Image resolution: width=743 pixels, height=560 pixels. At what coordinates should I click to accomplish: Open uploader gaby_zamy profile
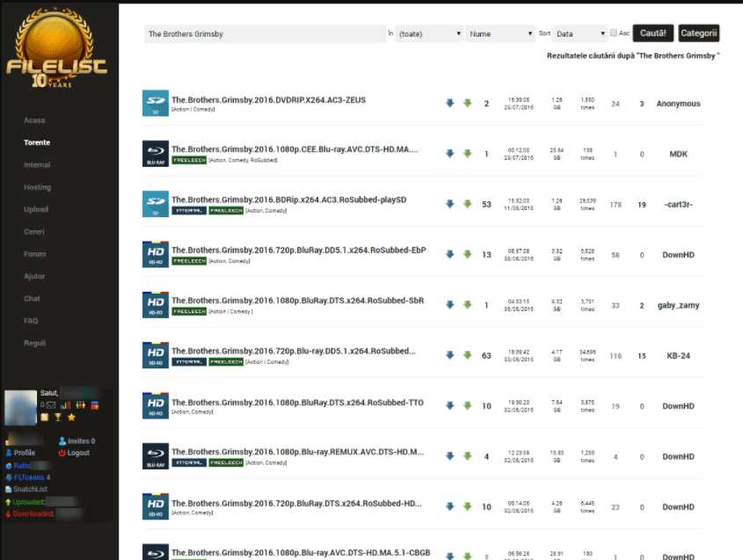[x=678, y=305]
